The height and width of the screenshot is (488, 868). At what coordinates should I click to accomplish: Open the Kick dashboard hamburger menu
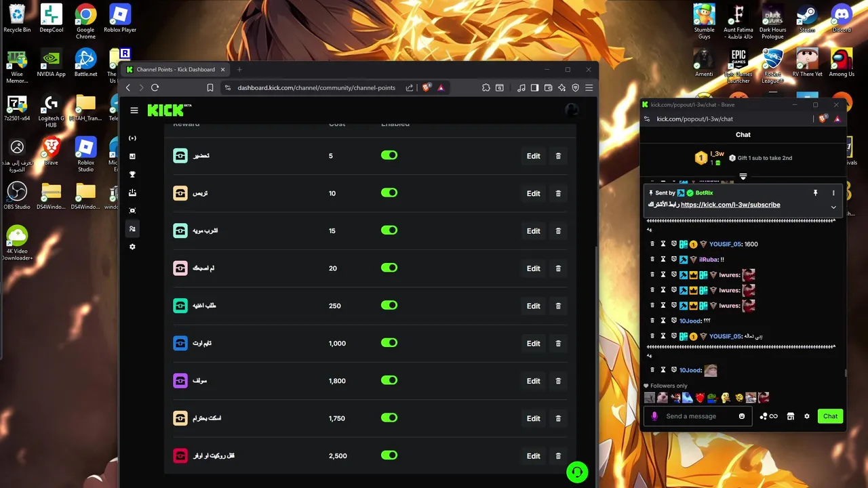(134, 110)
